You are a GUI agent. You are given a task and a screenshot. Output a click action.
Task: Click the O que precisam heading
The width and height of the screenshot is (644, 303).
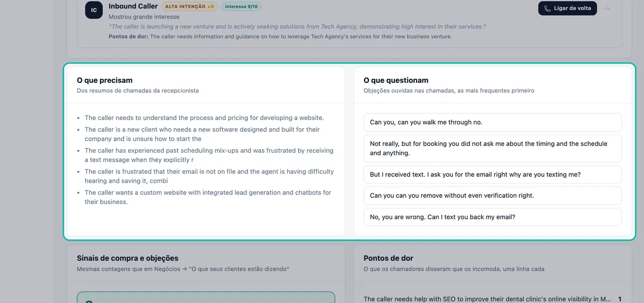(x=105, y=80)
